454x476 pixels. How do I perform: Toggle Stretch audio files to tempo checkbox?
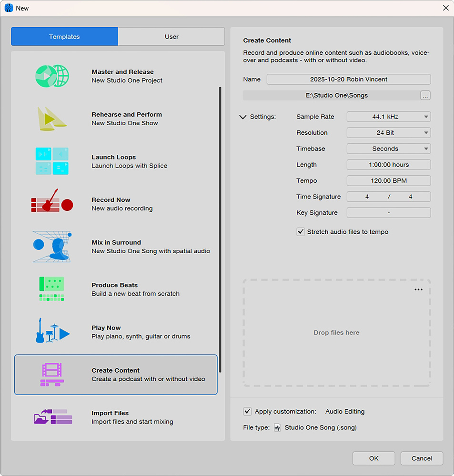[301, 232]
